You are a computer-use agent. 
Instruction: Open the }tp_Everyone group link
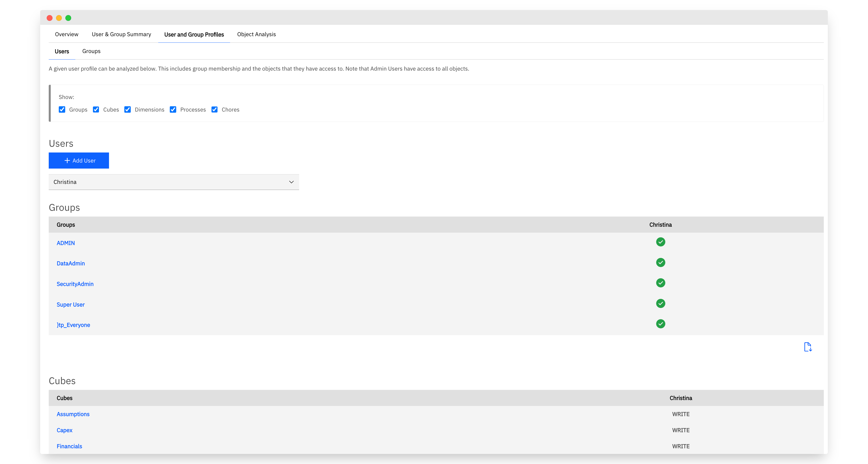(73, 325)
